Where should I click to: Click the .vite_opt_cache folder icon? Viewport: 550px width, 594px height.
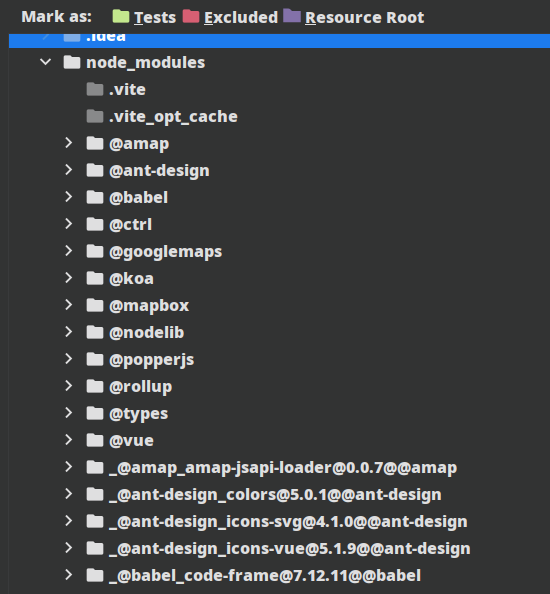pos(95,116)
